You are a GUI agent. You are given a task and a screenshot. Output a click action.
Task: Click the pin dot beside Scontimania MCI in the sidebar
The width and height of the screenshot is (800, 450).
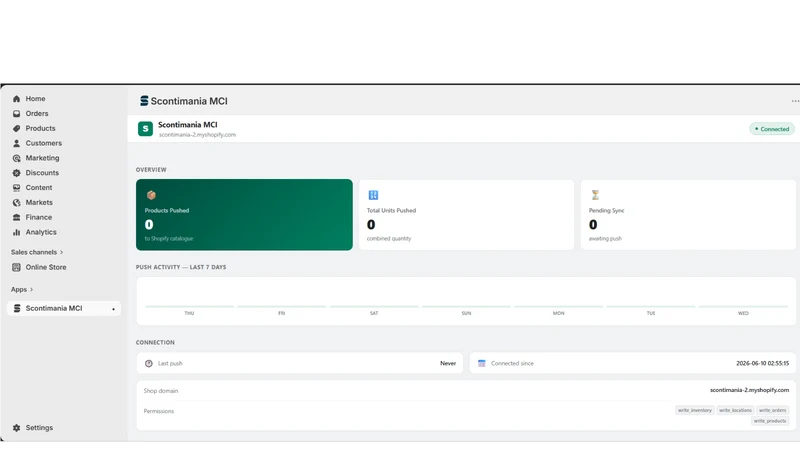113,309
